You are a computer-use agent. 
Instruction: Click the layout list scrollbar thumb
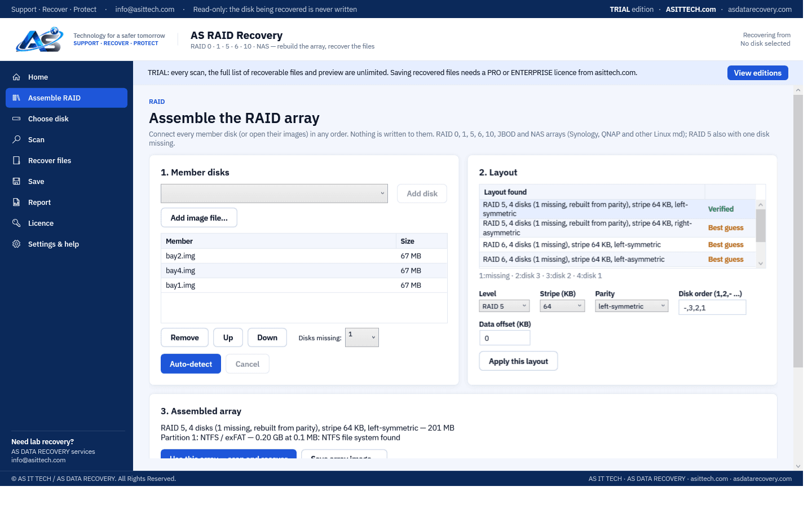point(761,225)
